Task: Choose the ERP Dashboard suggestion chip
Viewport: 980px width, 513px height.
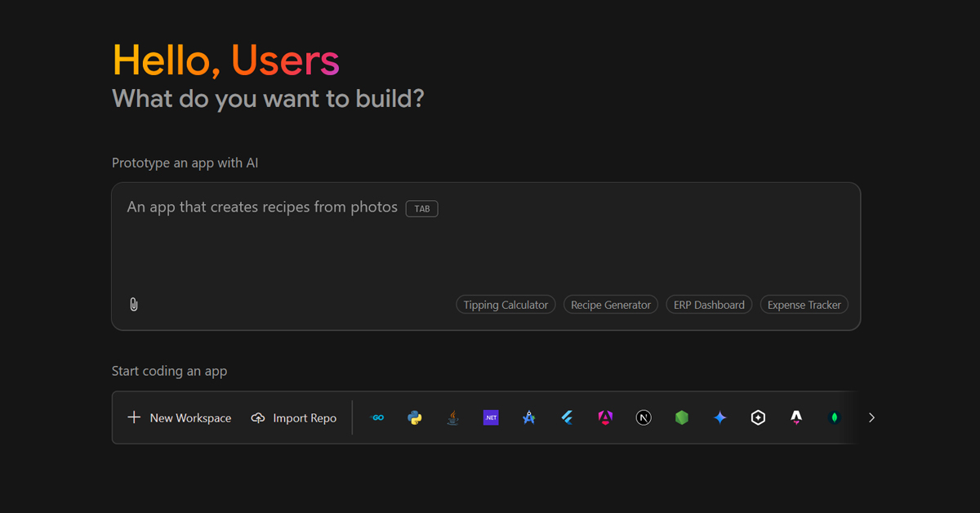Action: (x=709, y=305)
